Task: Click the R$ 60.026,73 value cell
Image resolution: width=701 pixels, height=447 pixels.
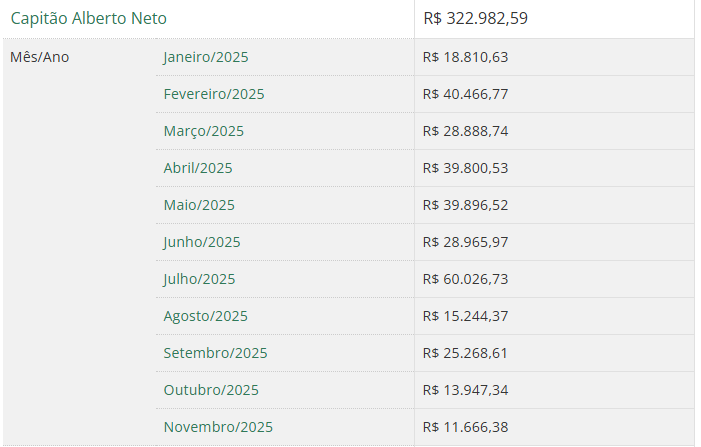Action: [x=465, y=279]
